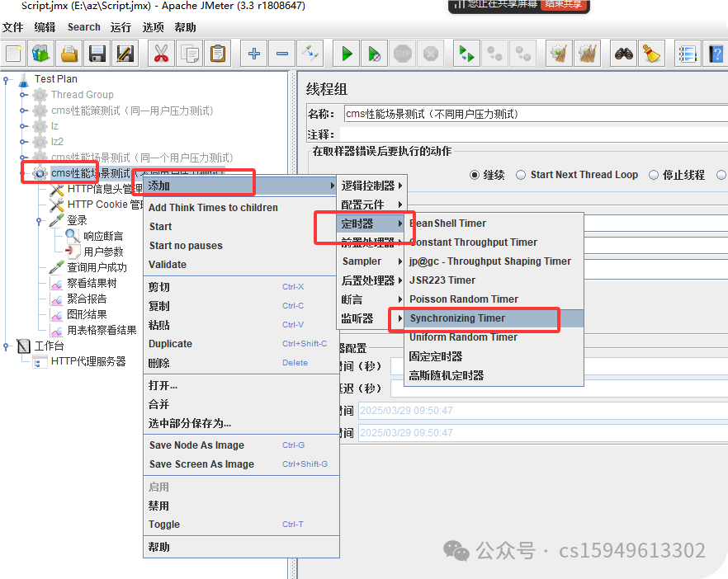Viewport: 728px width, 579px height.
Task: Open the Templates toolbar icon
Action: (x=41, y=54)
